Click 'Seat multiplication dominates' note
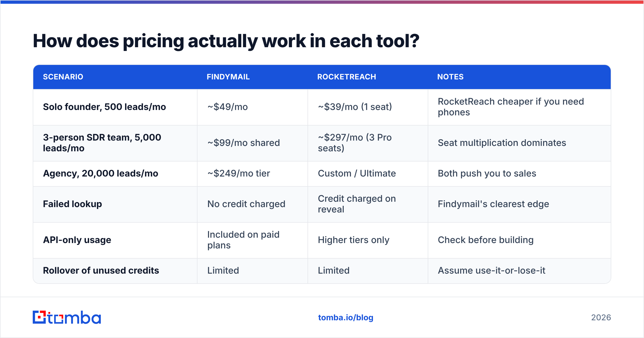Viewport: 644px width, 338px height. coord(502,143)
